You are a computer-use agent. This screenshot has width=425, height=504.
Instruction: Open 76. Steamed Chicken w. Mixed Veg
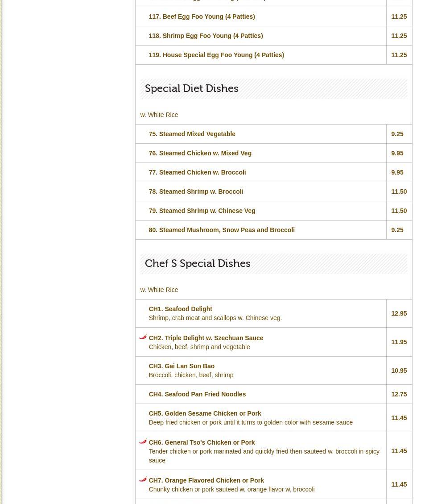tap(200, 153)
